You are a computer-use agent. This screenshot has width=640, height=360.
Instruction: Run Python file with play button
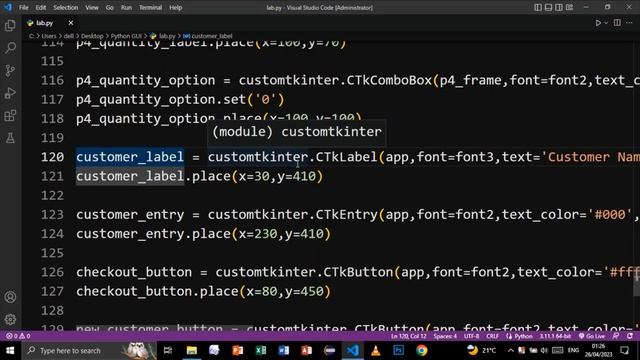pos(598,23)
